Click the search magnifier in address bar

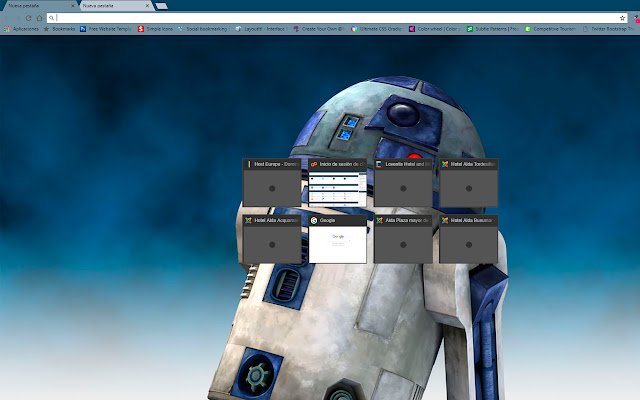51,18
